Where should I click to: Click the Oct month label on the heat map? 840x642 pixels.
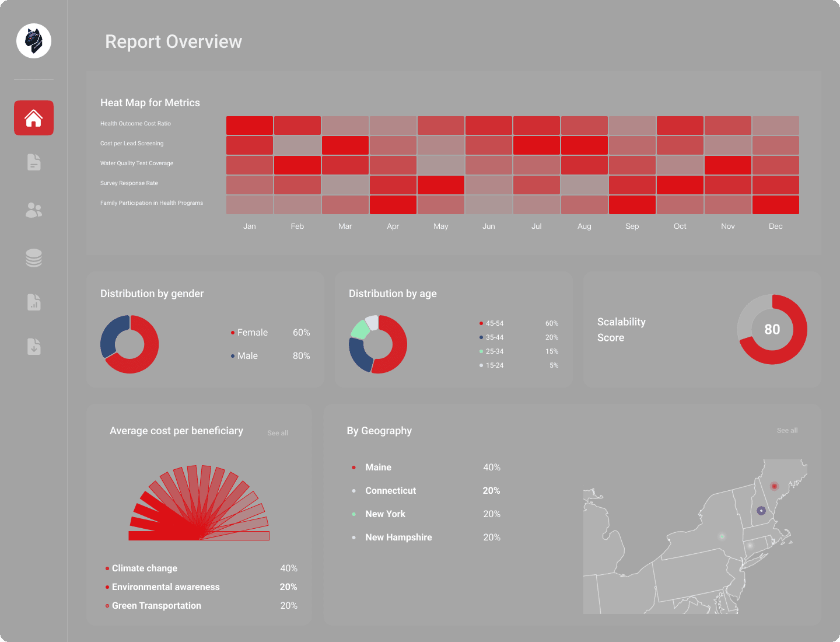click(x=680, y=226)
